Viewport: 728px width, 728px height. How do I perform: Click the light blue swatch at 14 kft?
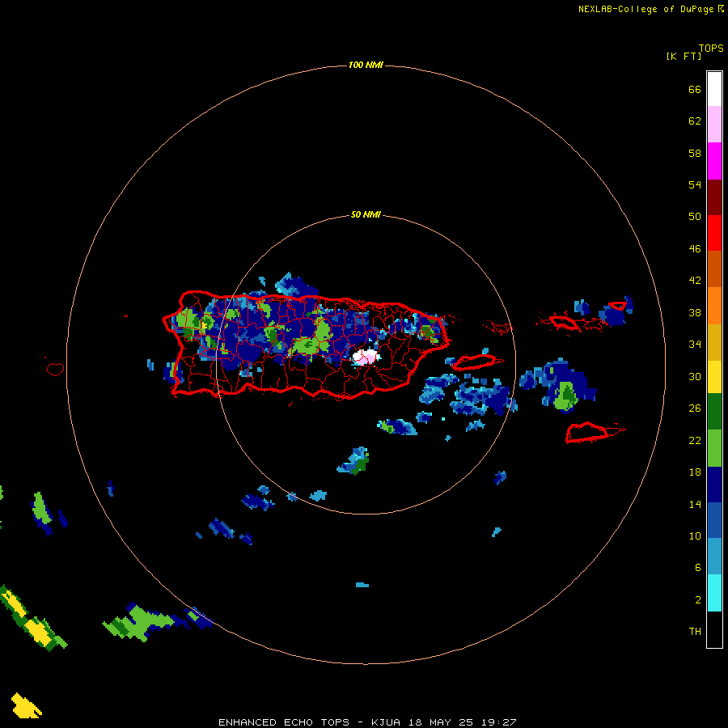click(714, 557)
